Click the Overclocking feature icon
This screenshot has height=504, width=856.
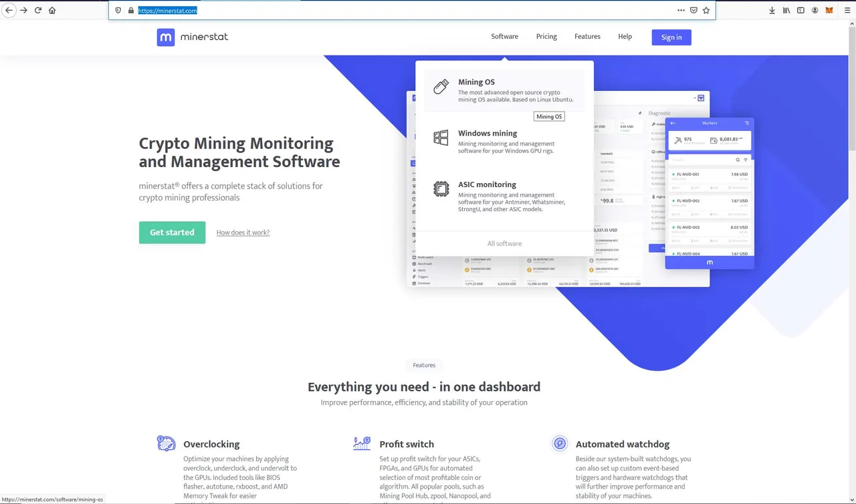click(166, 443)
